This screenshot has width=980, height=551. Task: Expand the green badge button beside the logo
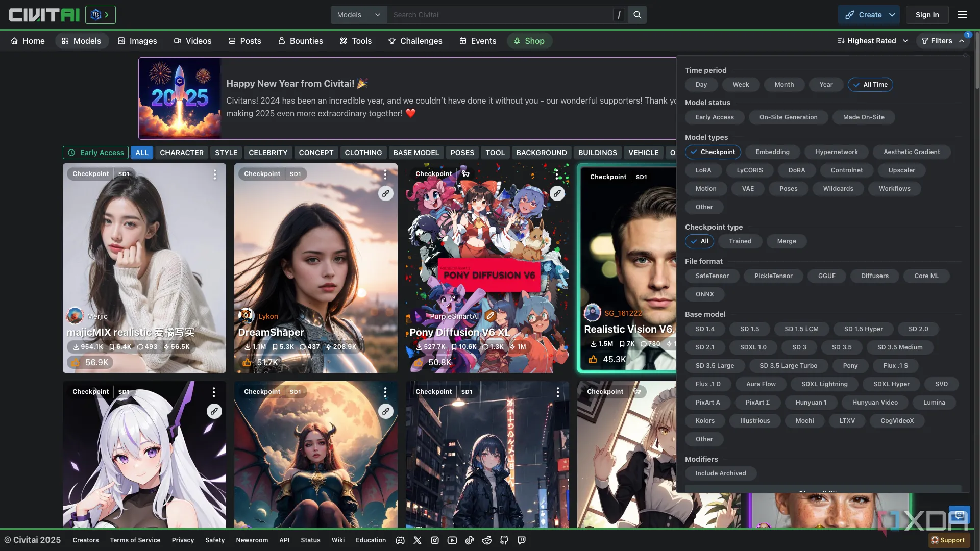100,15
